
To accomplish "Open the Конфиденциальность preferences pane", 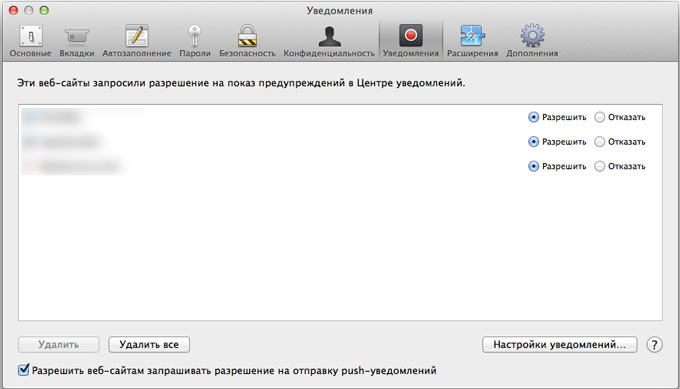I will point(329,41).
